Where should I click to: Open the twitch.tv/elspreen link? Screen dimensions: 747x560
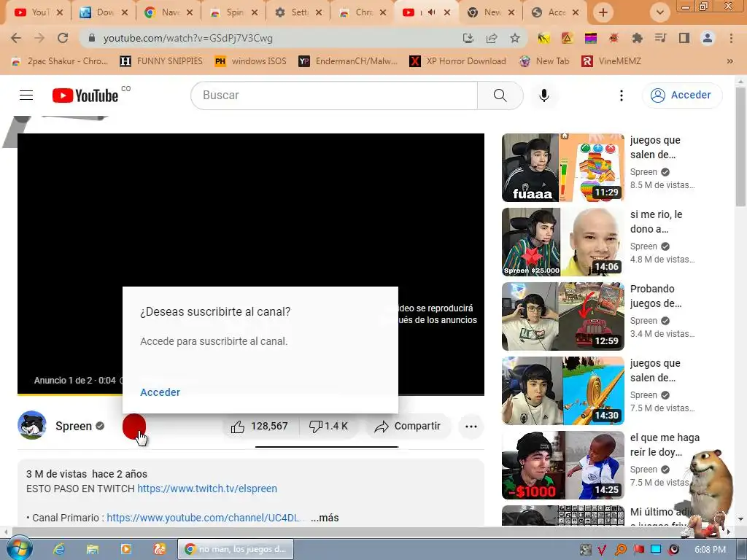click(206, 489)
